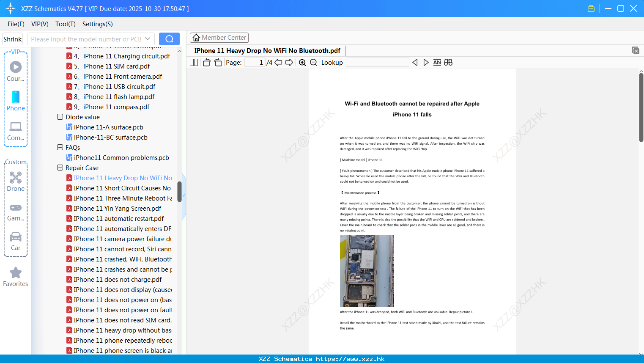Click the www.xzz.hk link in status bar
The height and width of the screenshot is (363, 644).
[x=350, y=359]
